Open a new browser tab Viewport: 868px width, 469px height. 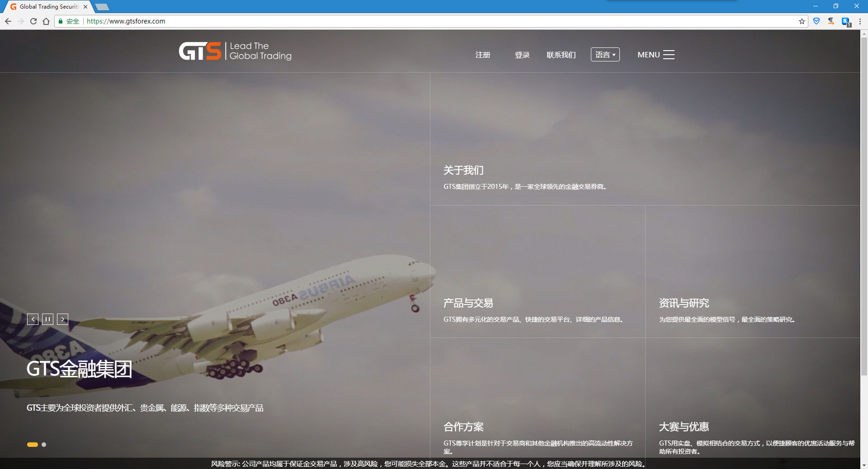point(102,7)
